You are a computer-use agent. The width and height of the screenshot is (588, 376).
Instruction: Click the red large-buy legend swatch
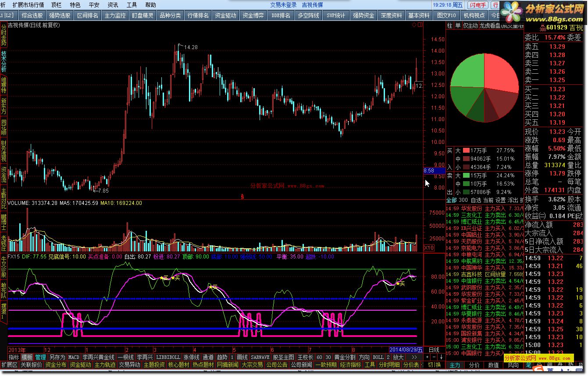tap(466, 150)
